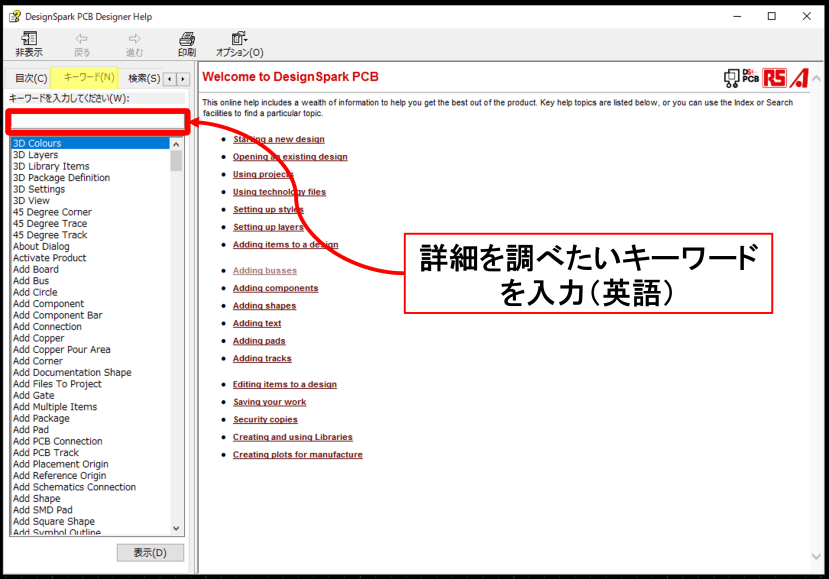Select 'Add Documentation Shape' keyword entry
This screenshot has height=579, width=829.
tap(72, 372)
